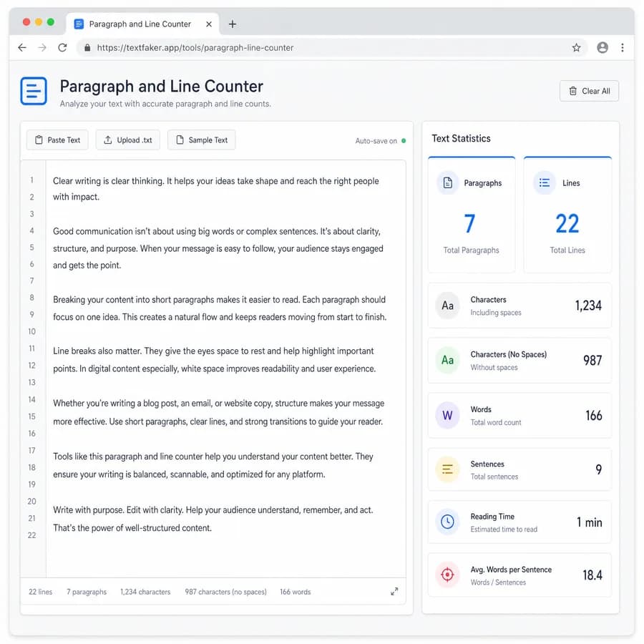644x644 pixels.
Task: Click the 18.4 average words value
Action: 592,575
